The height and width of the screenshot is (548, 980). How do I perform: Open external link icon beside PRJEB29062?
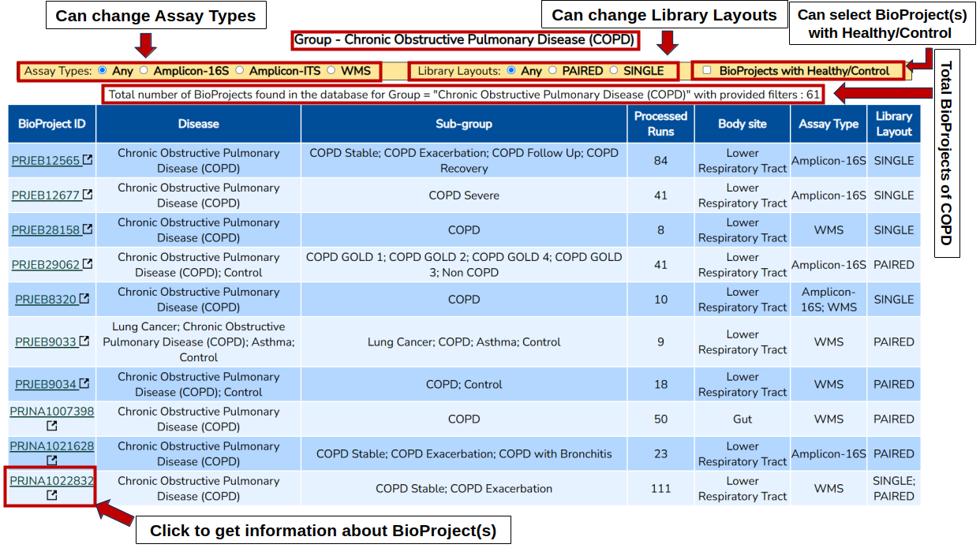[x=88, y=264]
